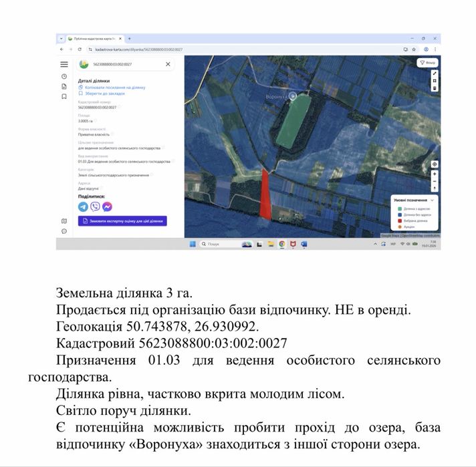Bookmark this page with the star
This screenshot has width=476, height=467.
click(x=413, y=49)
